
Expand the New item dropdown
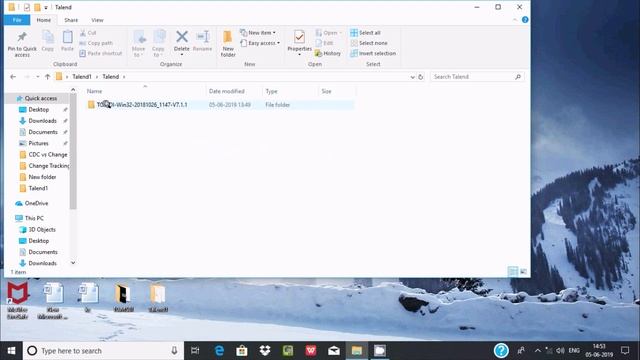pos(258,33)
